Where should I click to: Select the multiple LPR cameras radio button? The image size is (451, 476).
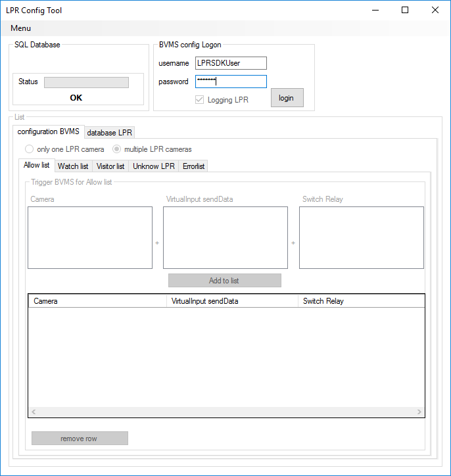[116, 149]
